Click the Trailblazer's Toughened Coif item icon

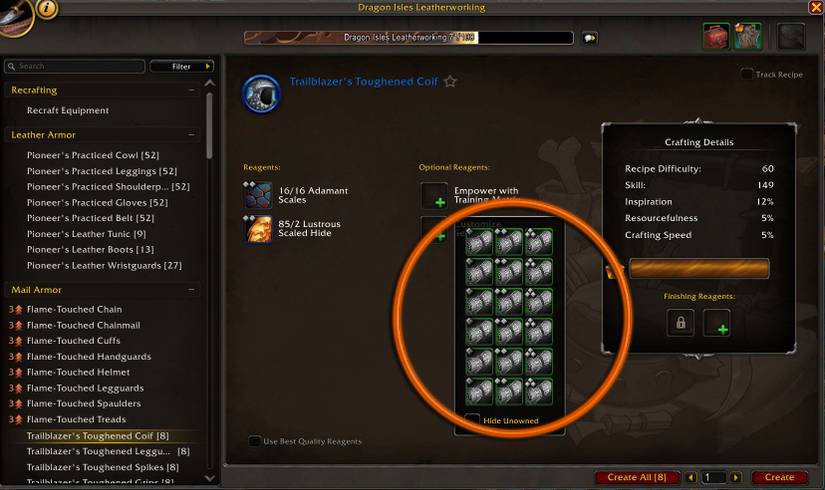261,94
